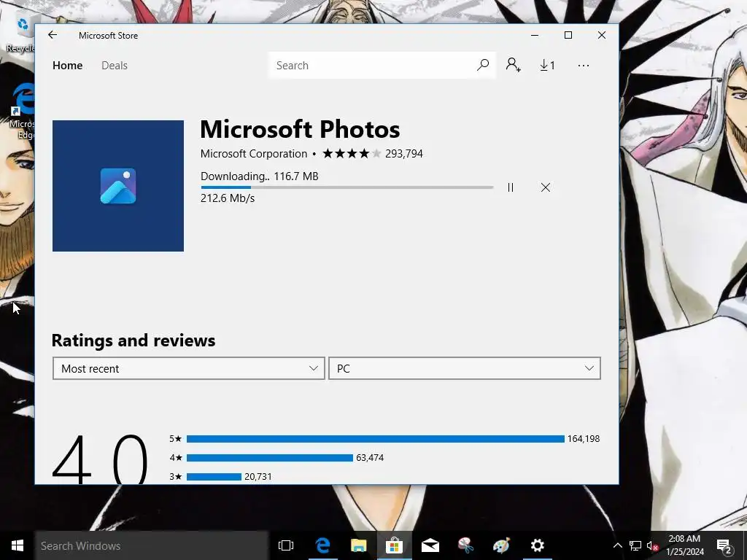Open the Action Center notifications icon
This screenshot has height=560, width=747.
724,545
